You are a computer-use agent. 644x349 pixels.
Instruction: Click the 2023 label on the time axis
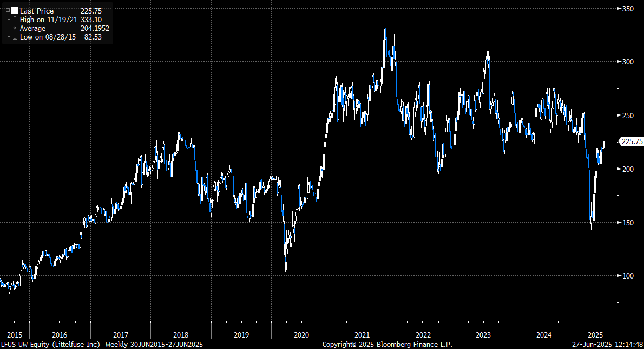(483, 335)
